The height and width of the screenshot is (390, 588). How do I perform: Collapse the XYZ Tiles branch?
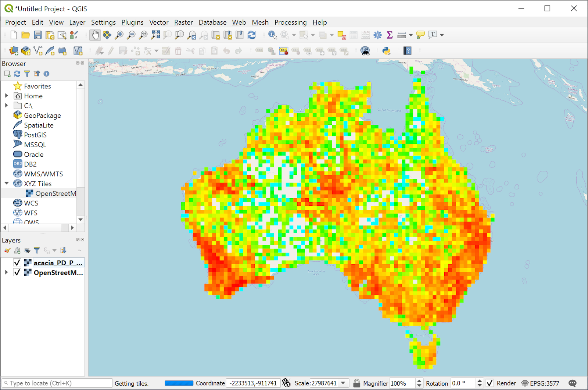6,183
